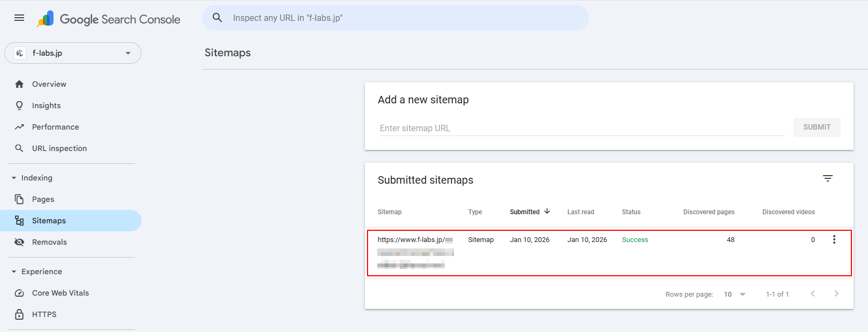Collapse the Indexing section
868x332 pixels.
(13, 178)
